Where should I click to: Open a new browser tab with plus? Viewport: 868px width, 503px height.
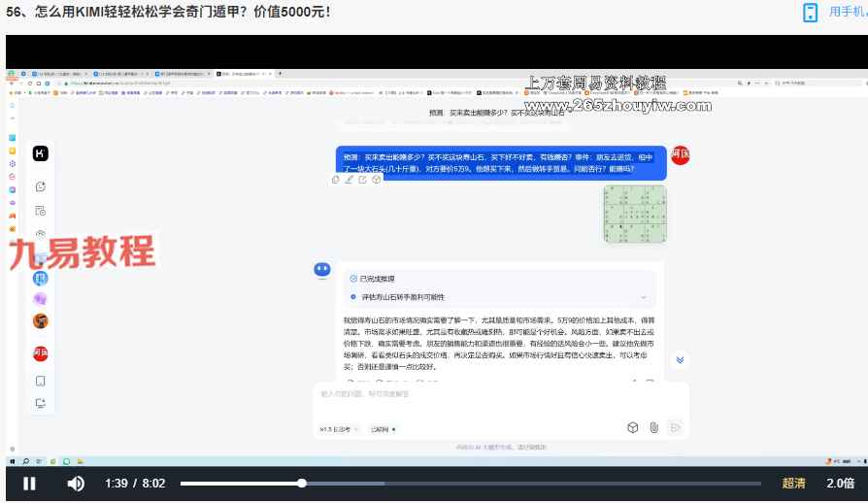tap(280, 73)
